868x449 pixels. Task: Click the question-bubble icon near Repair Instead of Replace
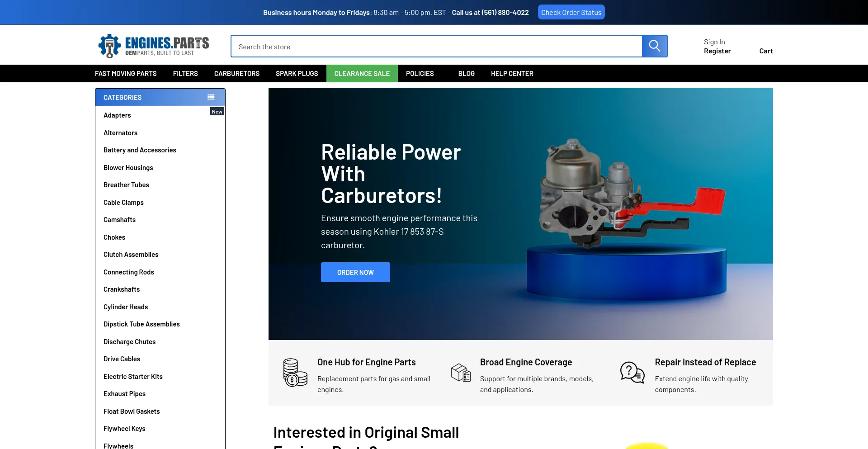pyautogui.click(x=631, y=373)
